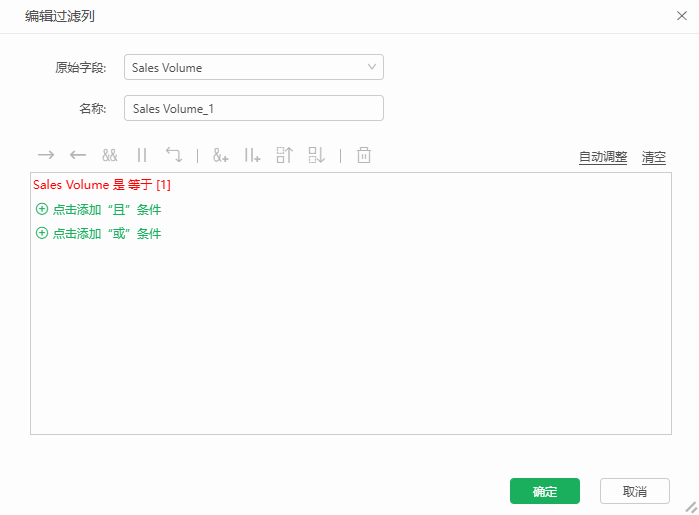Click the 清空 clear link

tap(654, 157)
